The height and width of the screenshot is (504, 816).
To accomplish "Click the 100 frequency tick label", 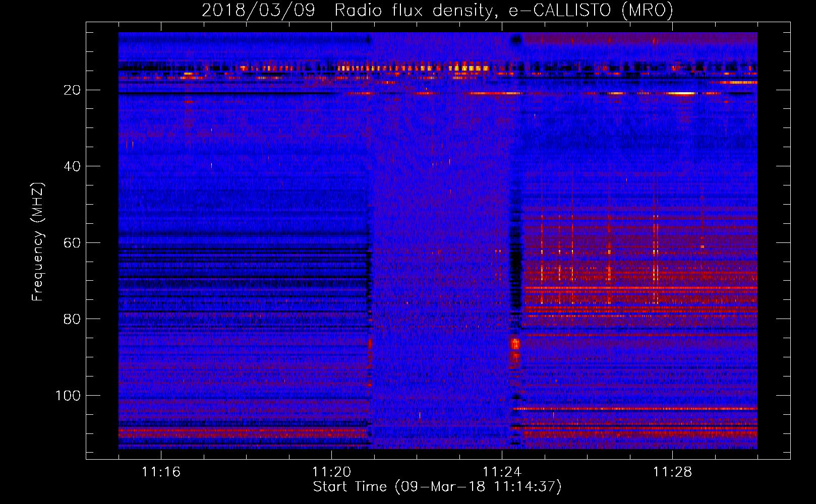I will tap(68, 396).
